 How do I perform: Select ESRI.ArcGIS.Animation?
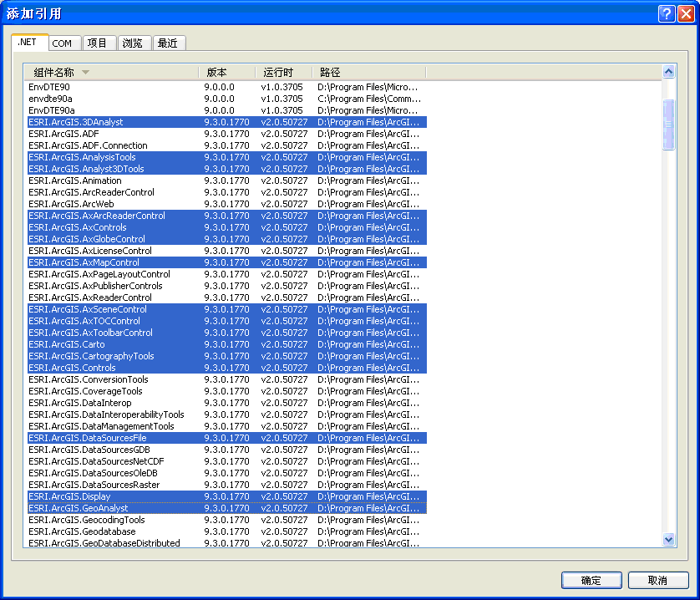click(x=226, y=181)
